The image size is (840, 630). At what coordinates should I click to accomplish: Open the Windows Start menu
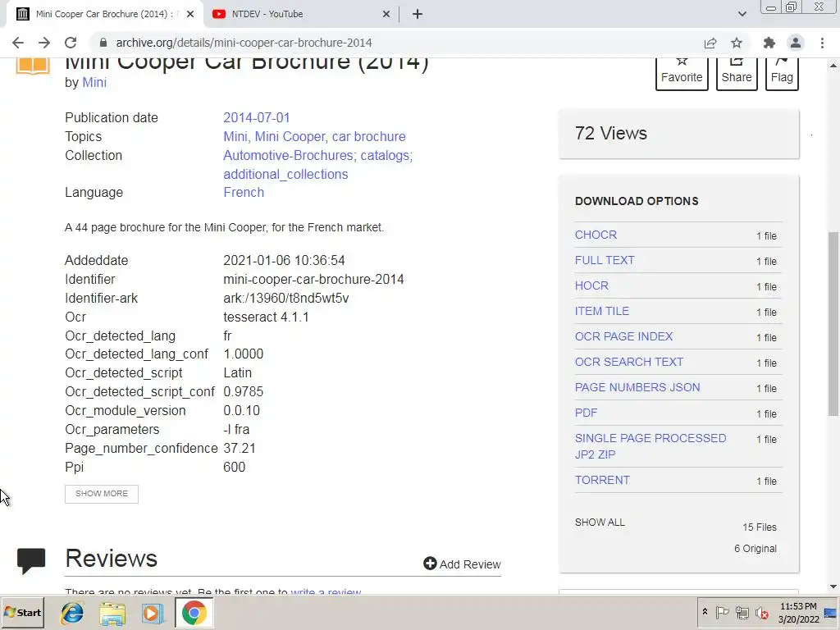(x=23, y=613)
